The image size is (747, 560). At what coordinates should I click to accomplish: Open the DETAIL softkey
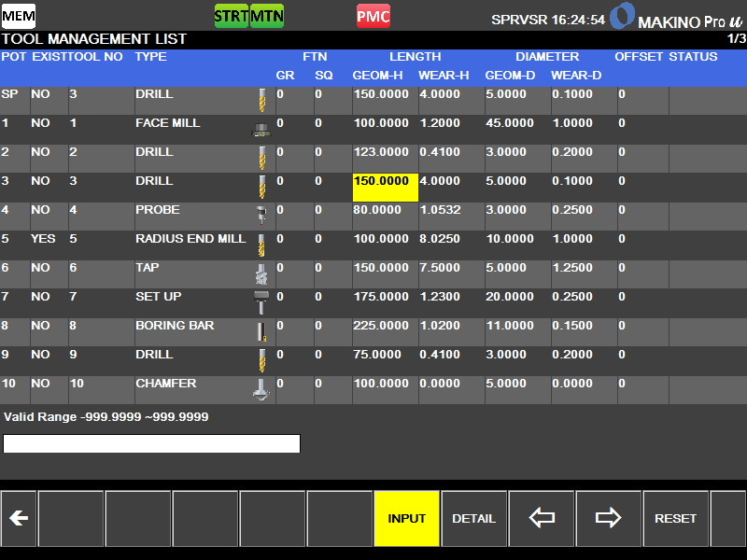pos(473,519)
